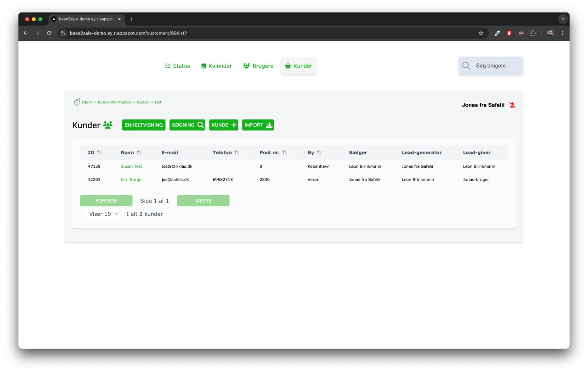588x373 pixels.
Task: Go to the Kalender page
Action: (x=216, y=66)
